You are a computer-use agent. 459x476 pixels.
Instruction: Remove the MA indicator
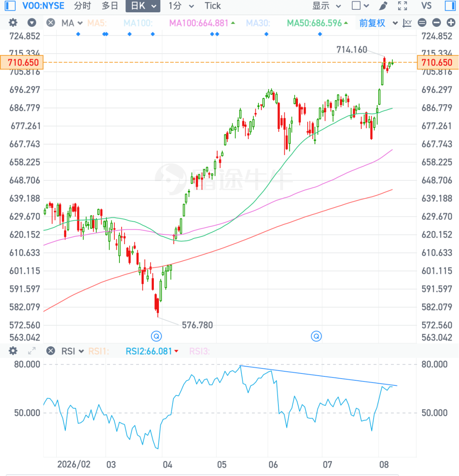point(51,23)
